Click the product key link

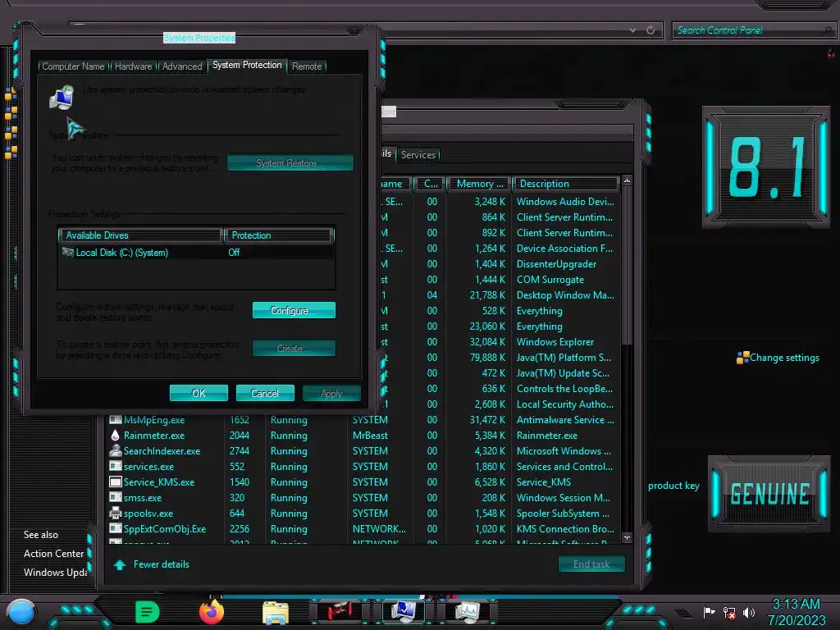(673, 486)
